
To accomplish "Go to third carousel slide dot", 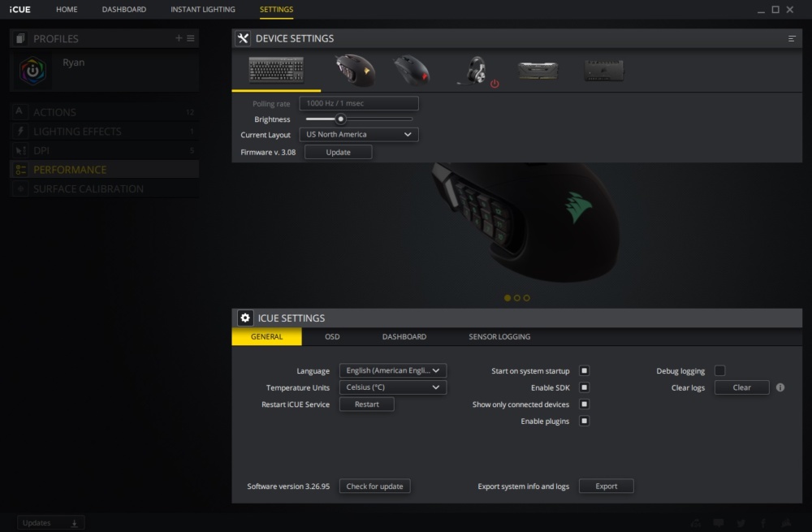I will [x=527, y=298].
